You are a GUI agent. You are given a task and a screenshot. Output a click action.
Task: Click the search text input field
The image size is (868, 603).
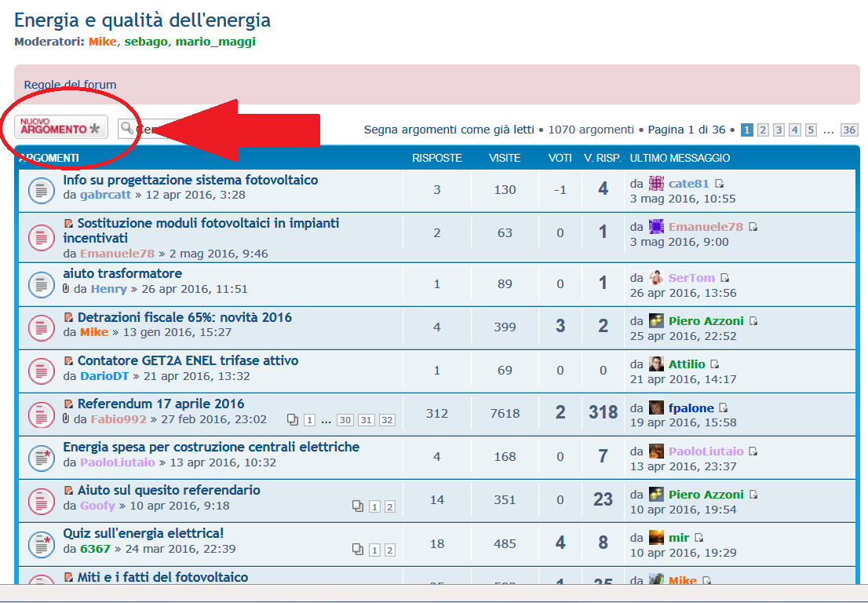[x=153, y=128]
